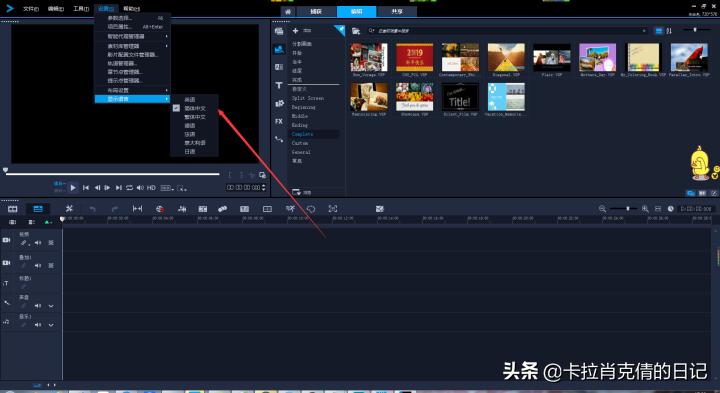Open the customize toolbar tools icon
The height and width of the screenshot is (393, 720).
69,209
